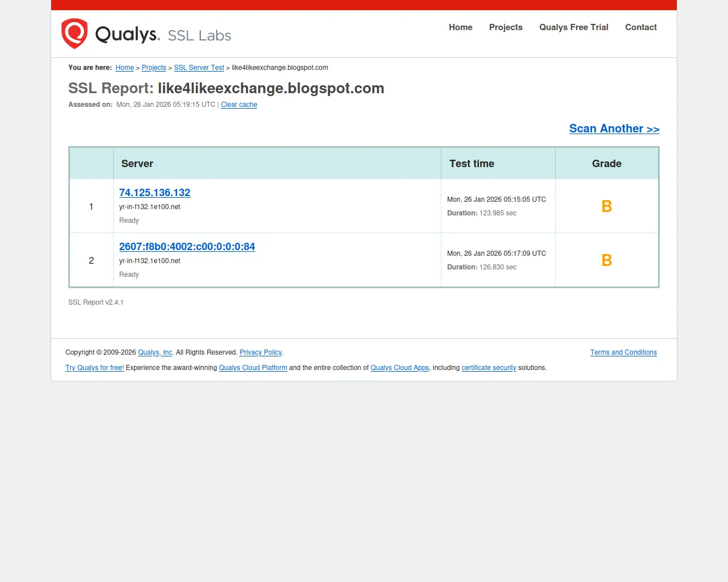Go to Qualys Free Trial page
Screen dimensions: 728x582
click(x=573, y=27)
